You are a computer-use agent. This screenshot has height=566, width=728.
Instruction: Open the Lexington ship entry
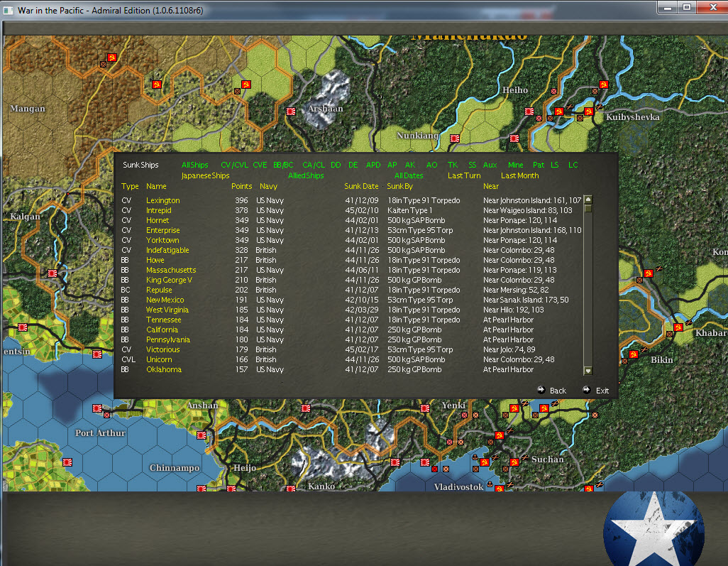pyautogui.click(x=163, y=200)
